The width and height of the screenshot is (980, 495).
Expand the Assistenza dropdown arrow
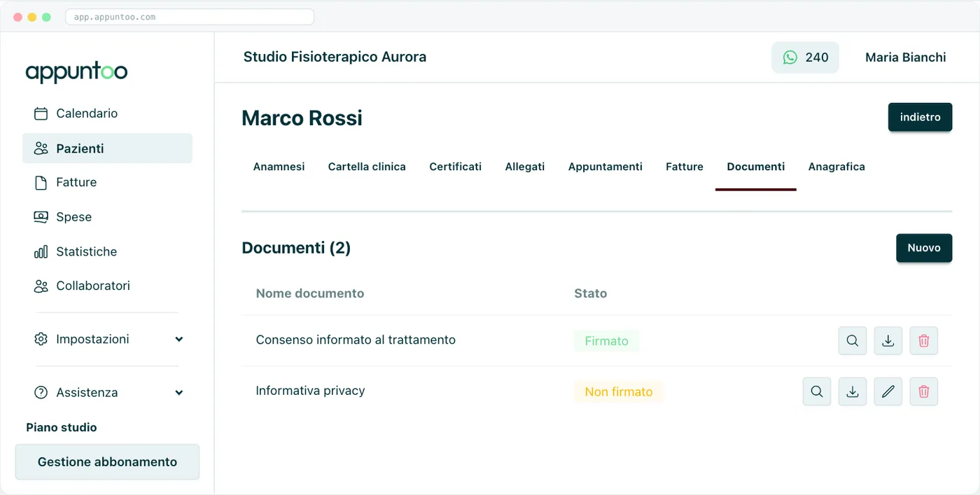pos(179,393)
